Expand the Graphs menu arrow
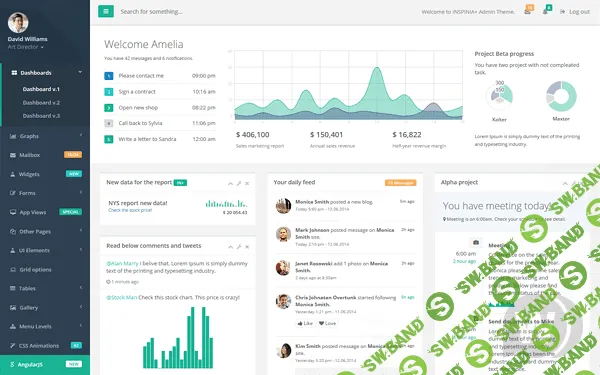Screen dimensions: 600x375 coord(81,135)
